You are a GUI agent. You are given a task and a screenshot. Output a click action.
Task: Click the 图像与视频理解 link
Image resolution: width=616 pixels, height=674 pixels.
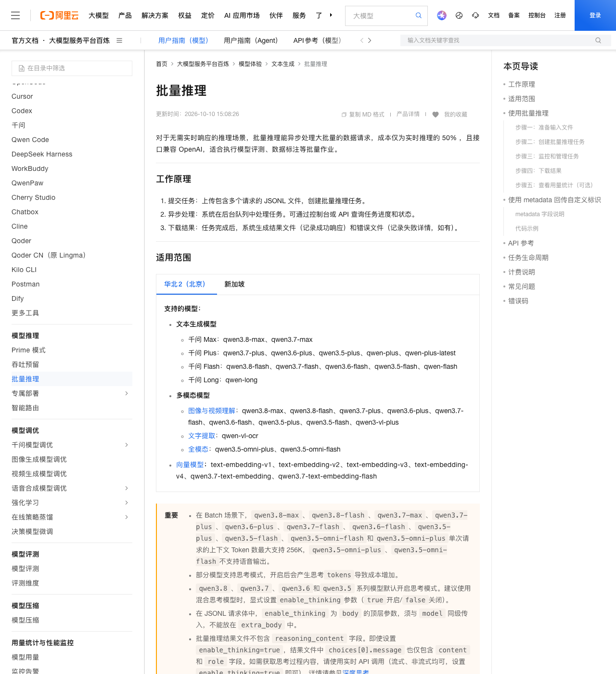pyautogui.click(x=212, y=411)
